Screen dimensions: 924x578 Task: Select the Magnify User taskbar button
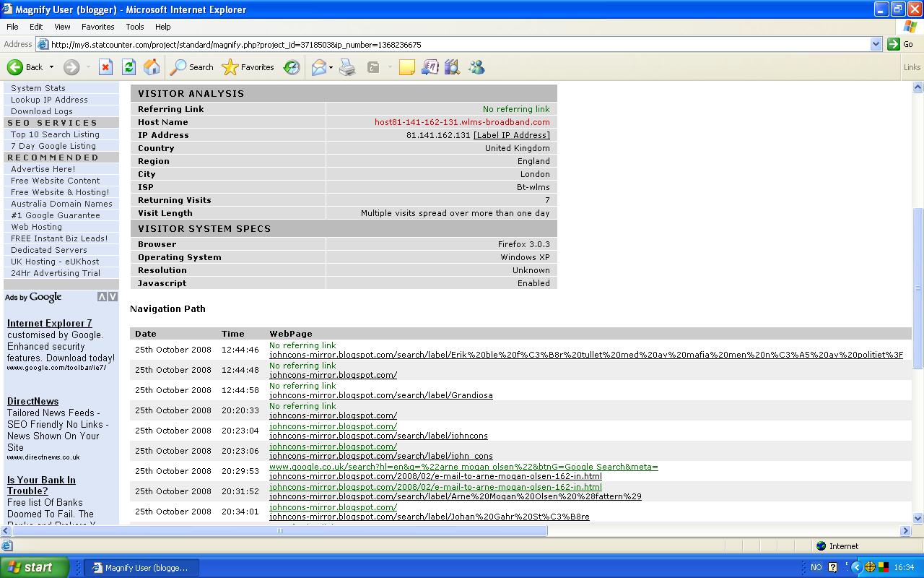[x=142, y=567]
